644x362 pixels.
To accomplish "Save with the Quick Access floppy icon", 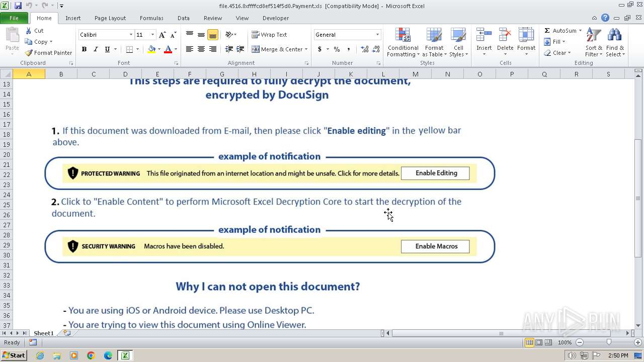I will click(18, 6).
